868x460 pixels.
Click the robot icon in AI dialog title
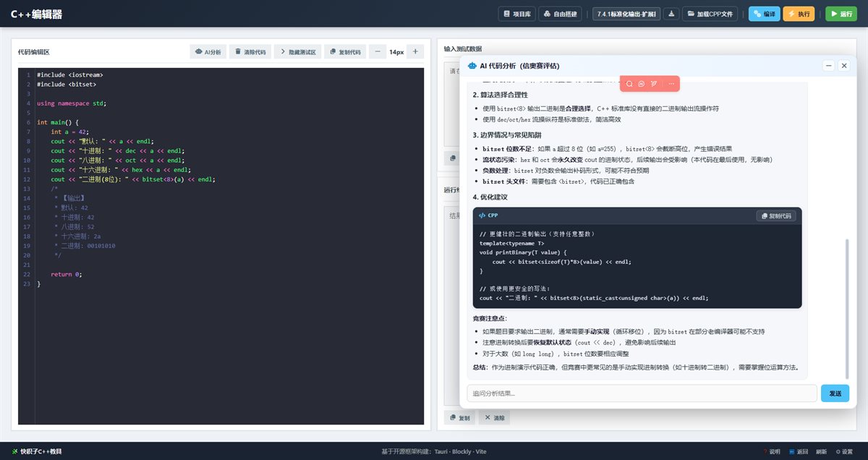point(472,66)
